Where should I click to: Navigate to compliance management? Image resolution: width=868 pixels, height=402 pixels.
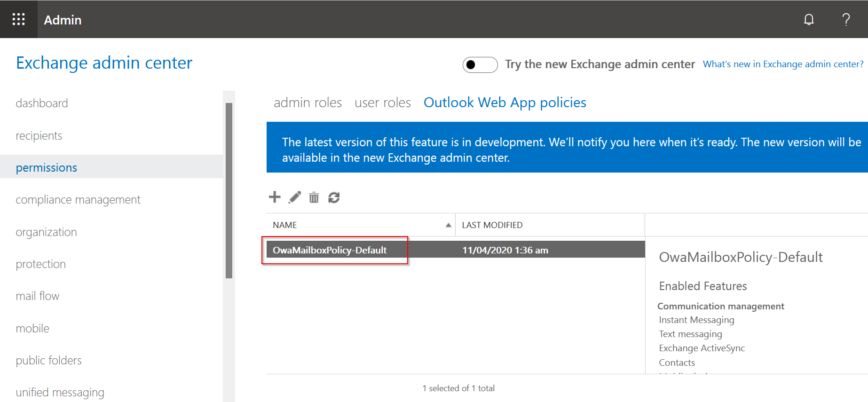point(78,200)
